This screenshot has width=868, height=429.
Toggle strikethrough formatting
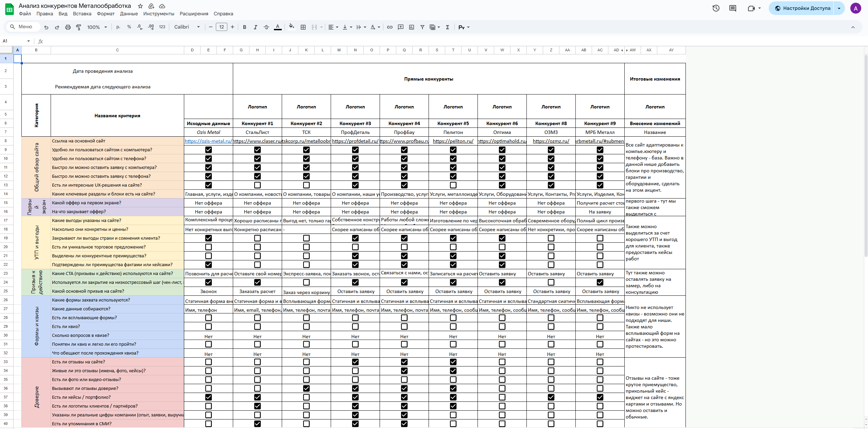266,27
